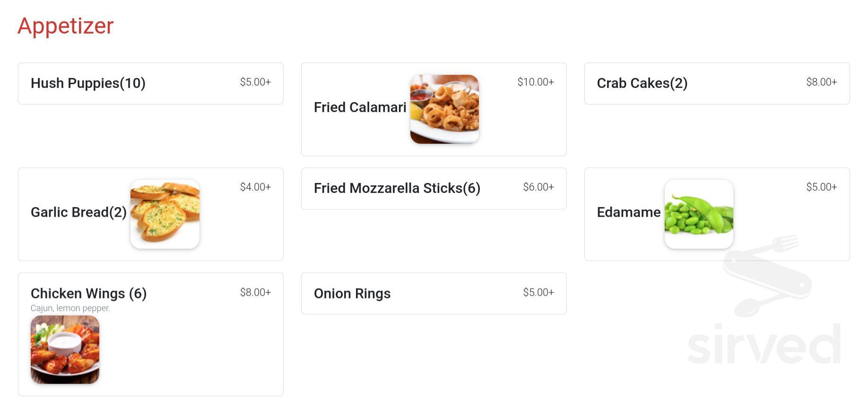Select the Hush Puppies(10) menu card
This screenshot has height=402, width=868.
[150, 83]
